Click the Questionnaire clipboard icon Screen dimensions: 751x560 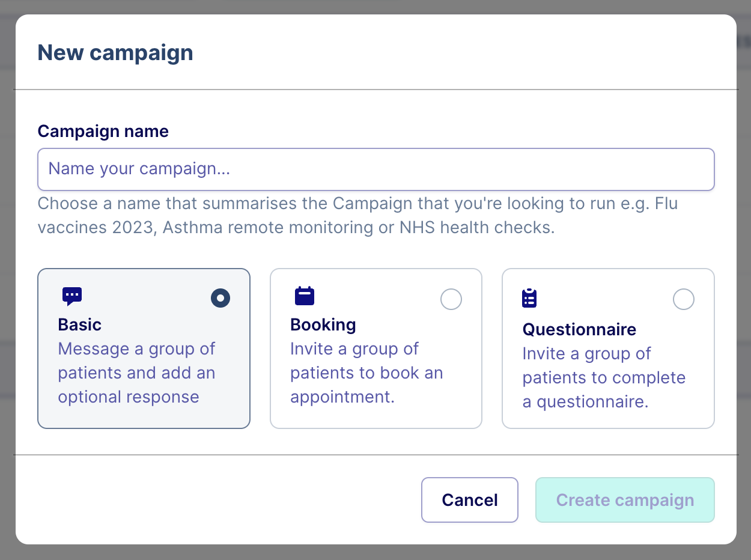[529, 298]
